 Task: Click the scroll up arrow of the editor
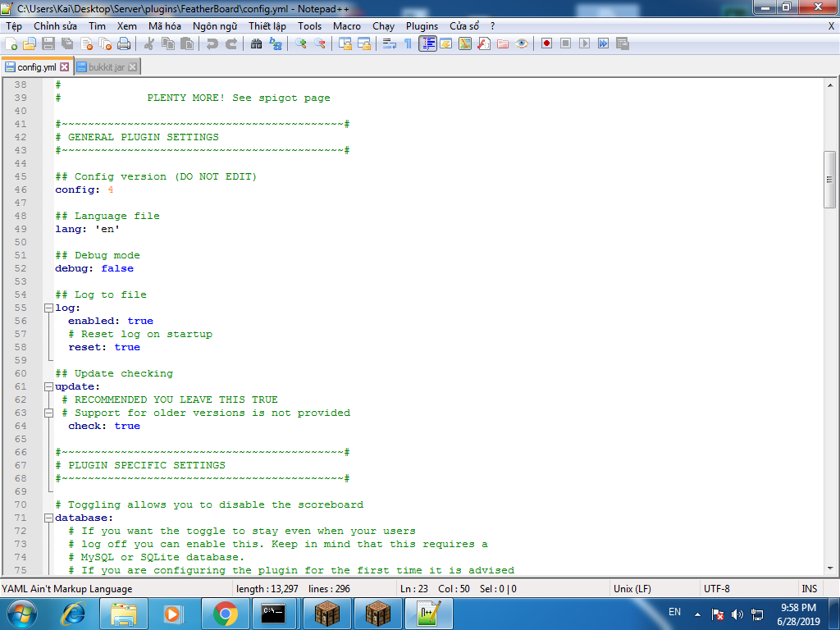point(829,84)
